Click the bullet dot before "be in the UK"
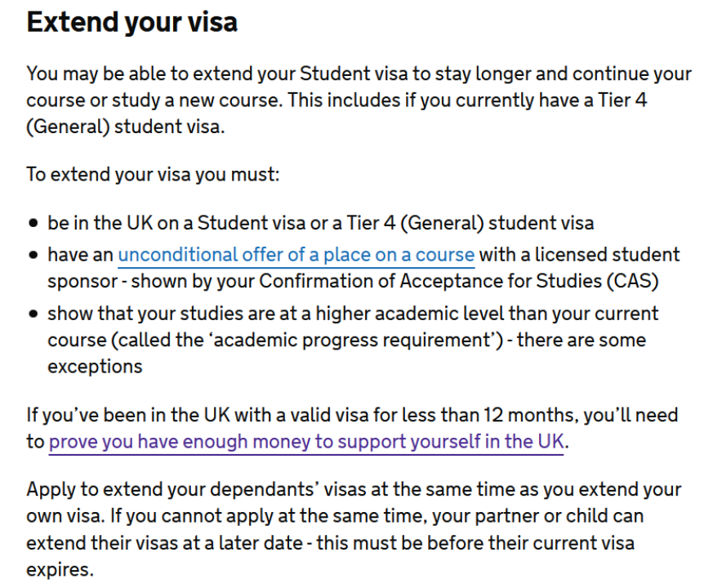This screenshot has width=713, height=588. point(33,223)
